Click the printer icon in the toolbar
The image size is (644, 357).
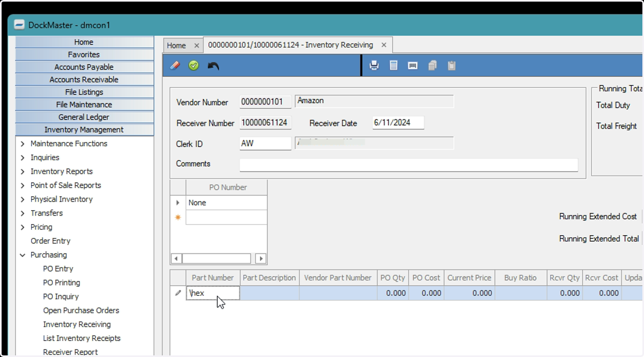tap(374, 65)
